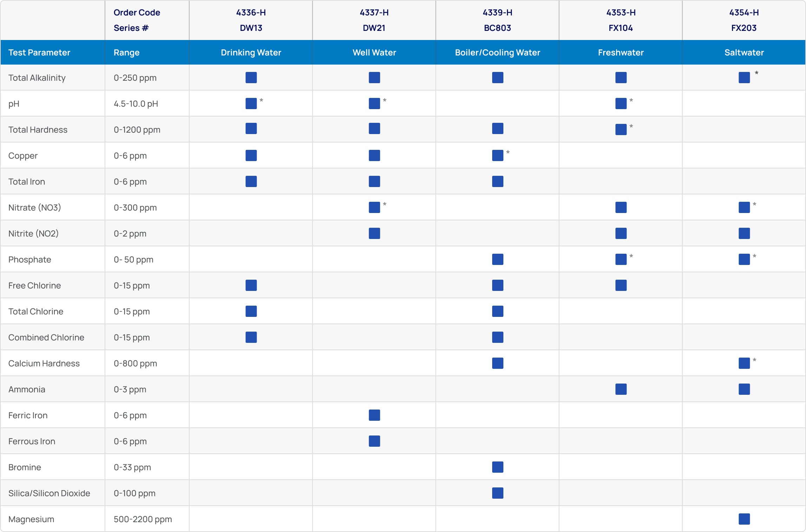Open the Total Hardness parameter row
Image resolution: width=806 pixels, height=532 pixels.
click(38, 129)
